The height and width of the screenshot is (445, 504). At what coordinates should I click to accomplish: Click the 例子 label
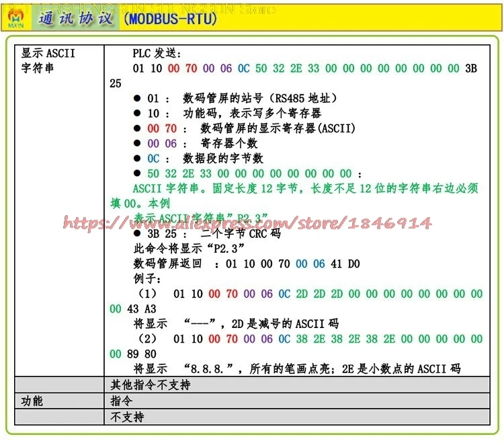pos(147,278)
